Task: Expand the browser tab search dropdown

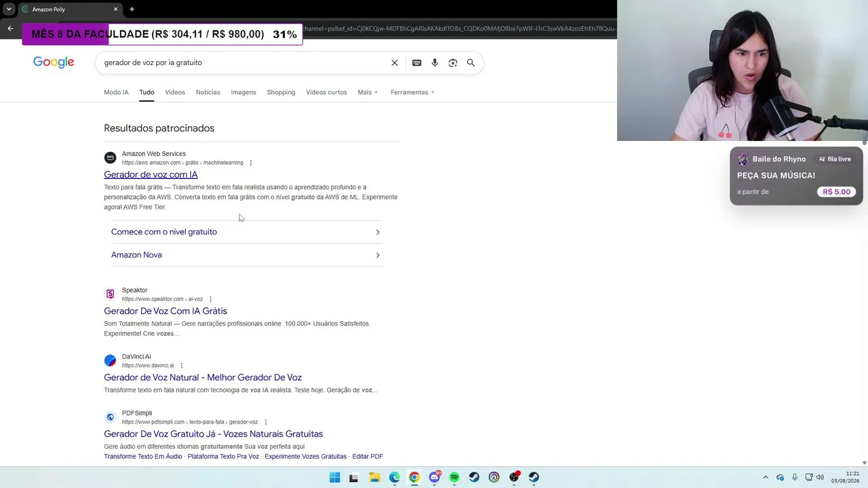Action: point(9,9)
